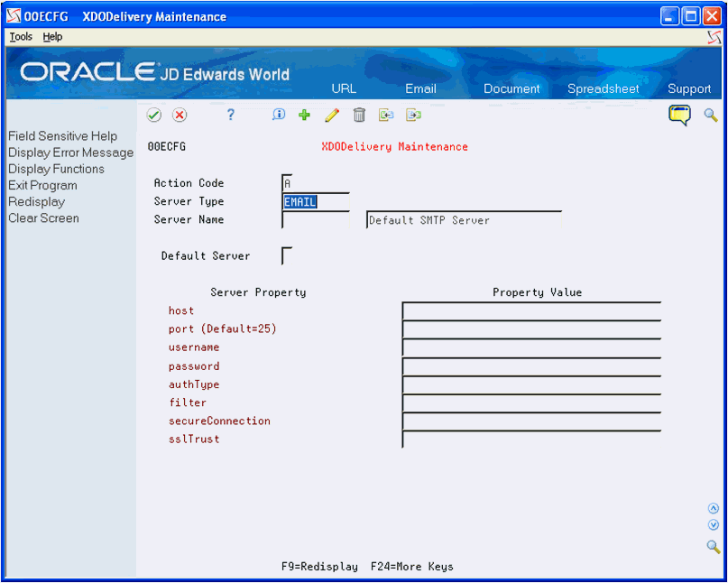Click the secureConnection property label
The width and height of the screenshot is (728, 583).
pyautogui.click(x=219, y=421)
